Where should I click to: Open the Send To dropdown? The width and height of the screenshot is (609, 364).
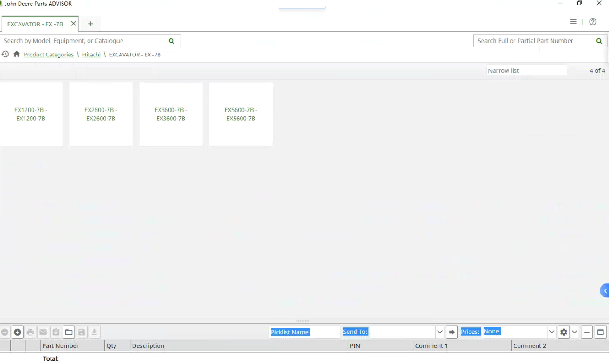[x=440, y=332]
